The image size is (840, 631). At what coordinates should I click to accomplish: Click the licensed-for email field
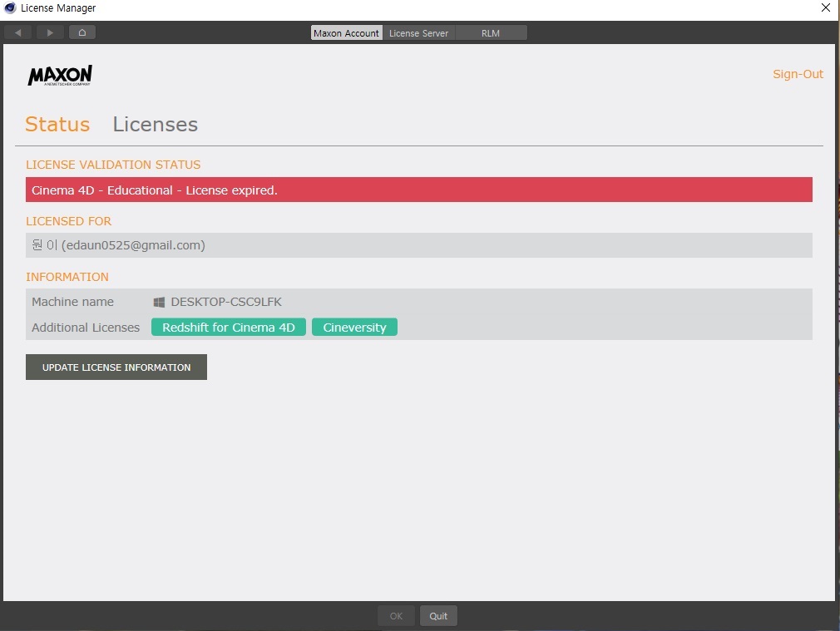click(x=418, y=245)
